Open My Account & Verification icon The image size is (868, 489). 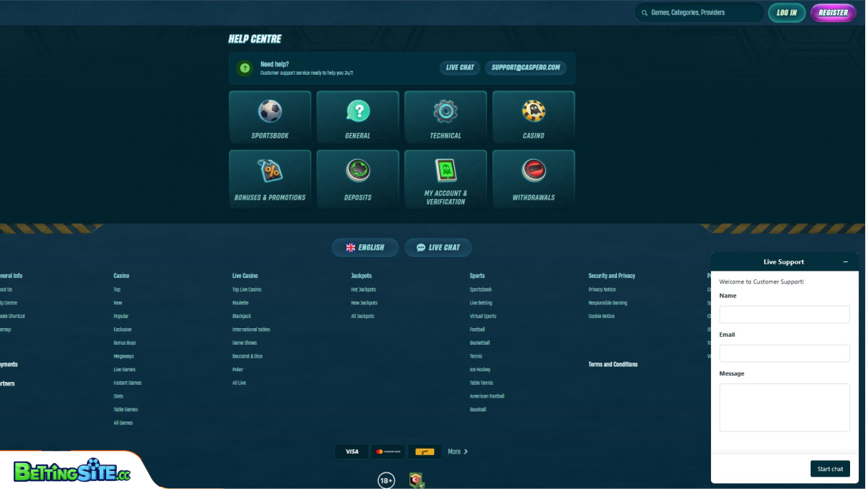click(x=445, y=171)
